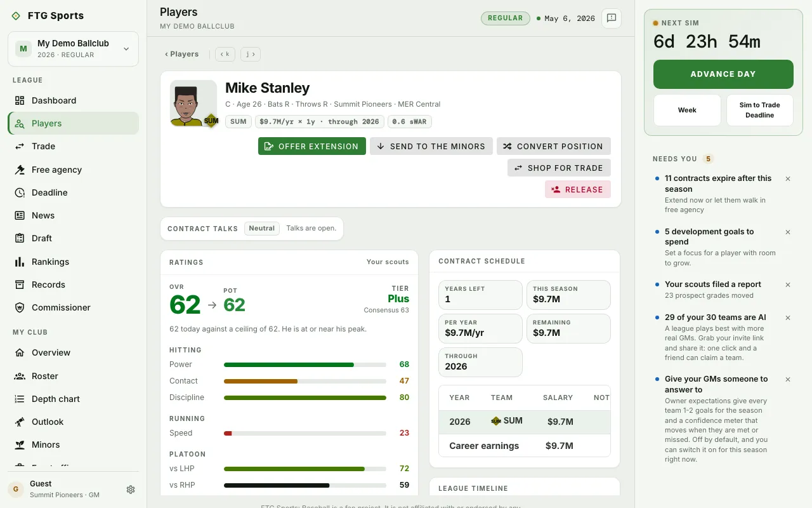Screen dimensions: 812x508
Task: Click the Rankings bar chart icon
Action: 20,262
